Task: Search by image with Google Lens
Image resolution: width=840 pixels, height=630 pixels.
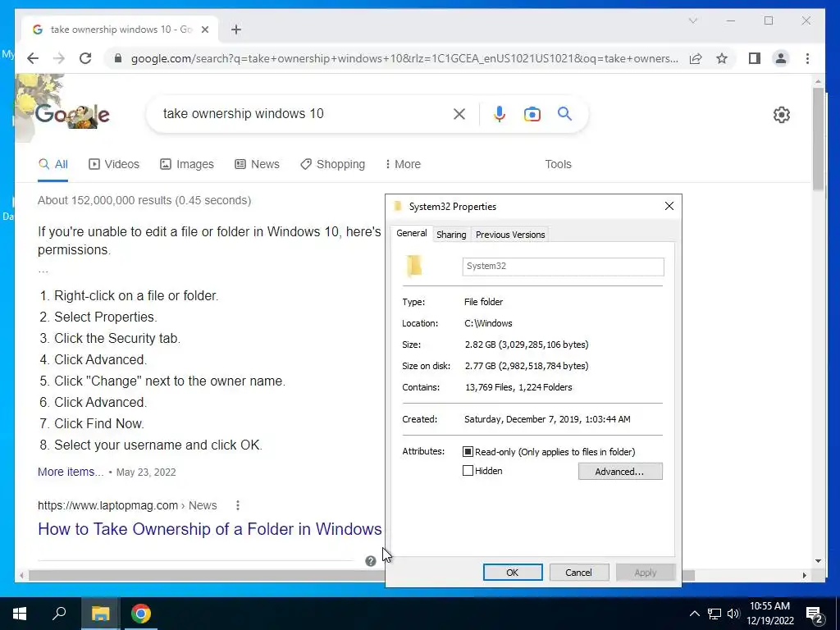Action: click(532, 114)
